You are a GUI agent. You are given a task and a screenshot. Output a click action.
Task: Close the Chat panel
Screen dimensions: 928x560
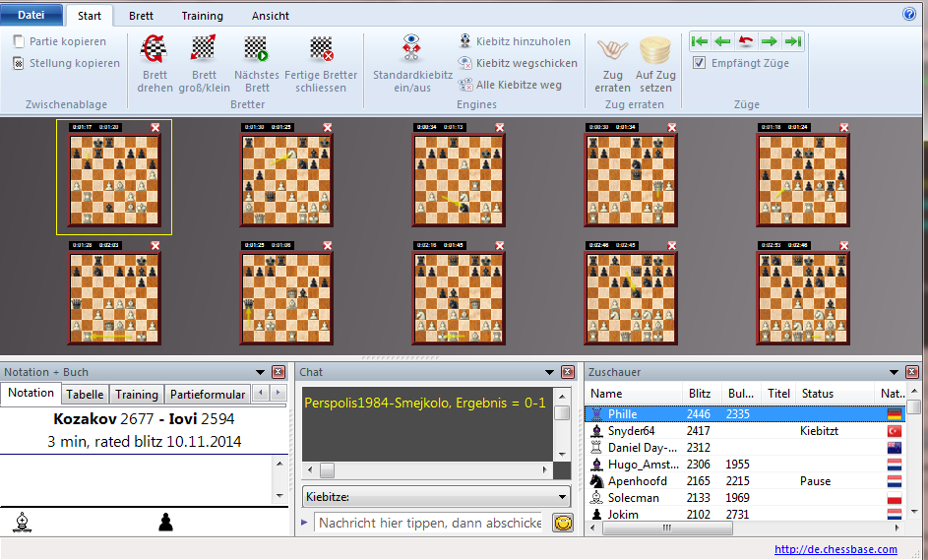tap(568, 372)
